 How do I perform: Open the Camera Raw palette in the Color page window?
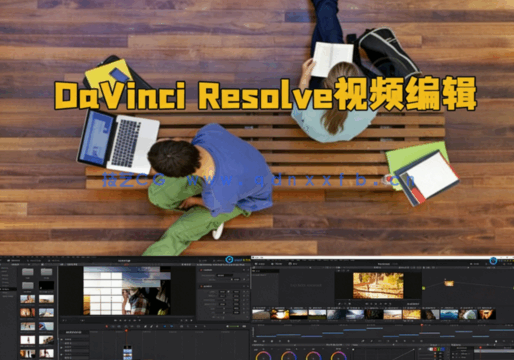255,341
